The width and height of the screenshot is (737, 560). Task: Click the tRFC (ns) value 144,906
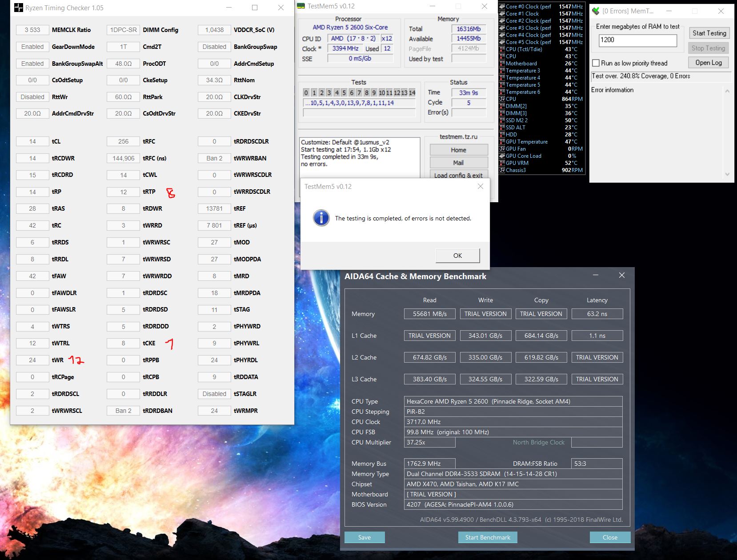pos(123,158)
